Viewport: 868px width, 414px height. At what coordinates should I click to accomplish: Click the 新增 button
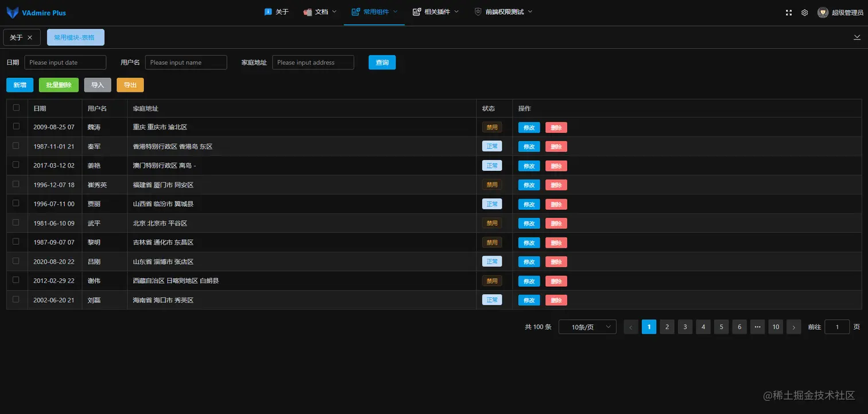[x=20, y=85]
